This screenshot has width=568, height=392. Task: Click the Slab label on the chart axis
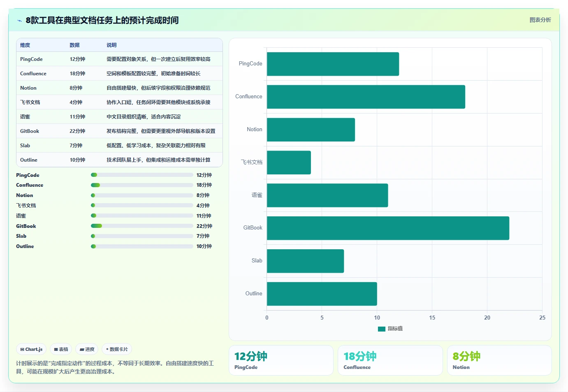click(x=257, y=260)
